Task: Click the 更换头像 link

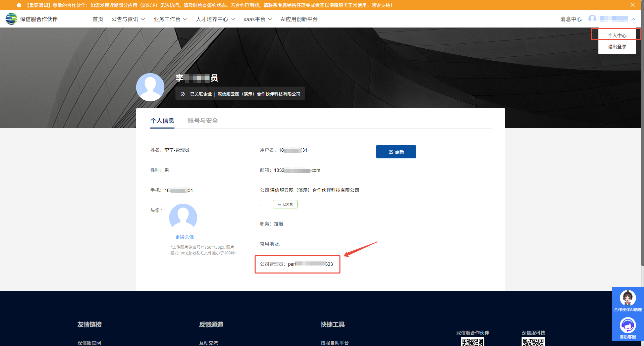Action: tap(184, 237)
